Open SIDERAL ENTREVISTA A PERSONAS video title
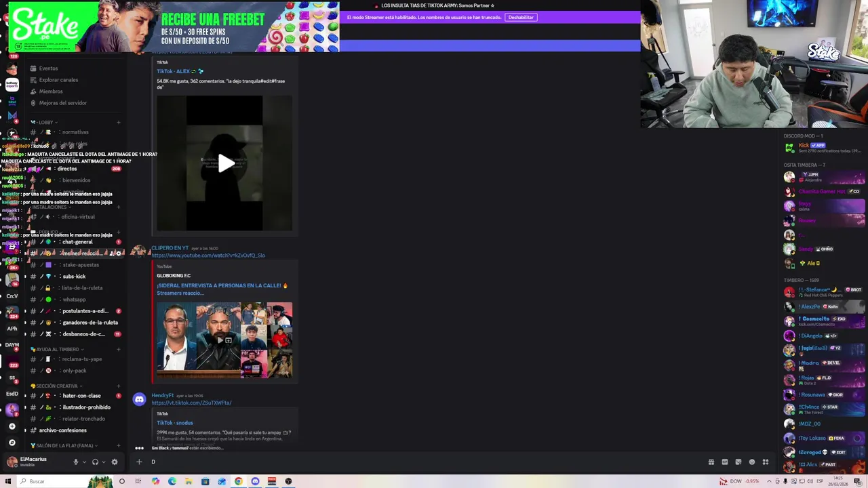The height and width of the screenshot is (488, 868). (222, 289)
